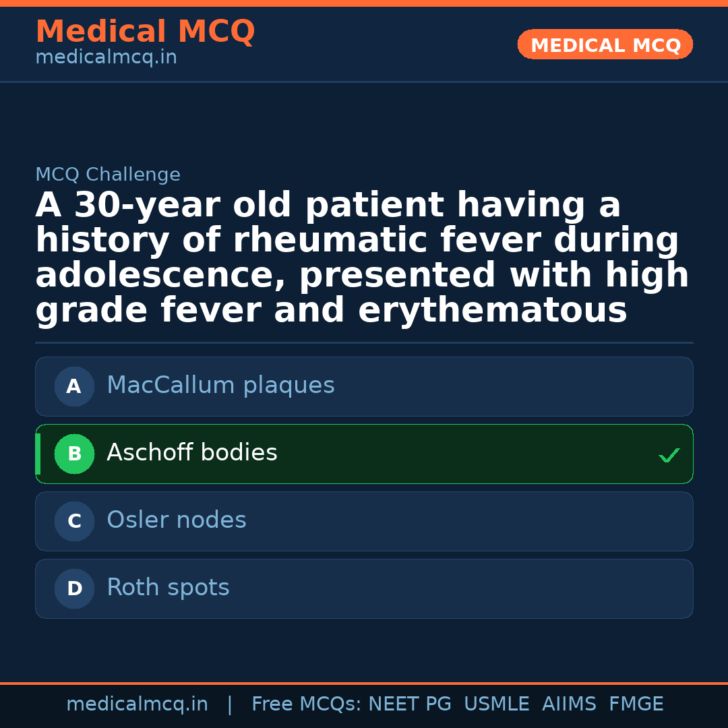Click the NEET PG footer label
This screenshot has width=728, height=728.
409,704
